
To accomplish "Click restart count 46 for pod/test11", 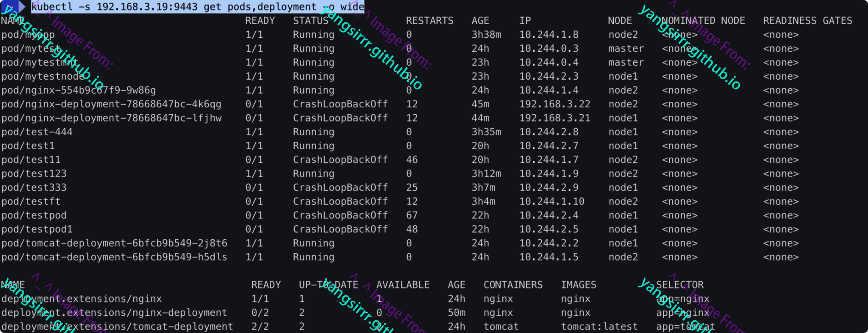I will click(x=412, y=160).
